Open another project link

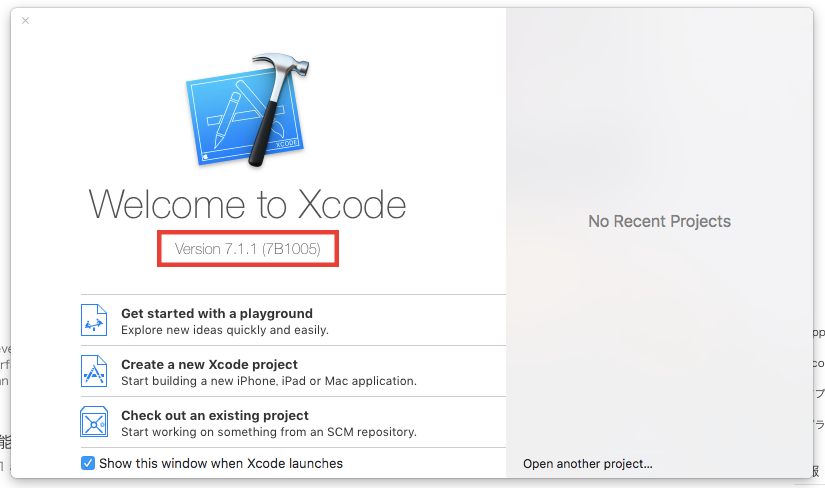coord(588,464)
